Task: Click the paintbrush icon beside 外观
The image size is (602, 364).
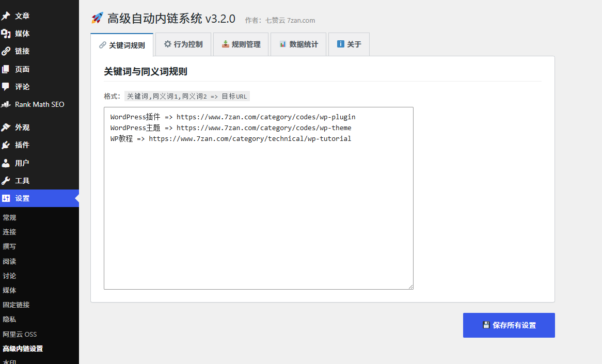Action: pos(6,128)
